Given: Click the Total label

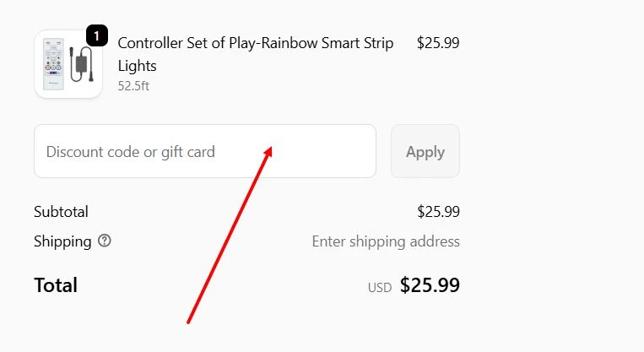Looking at the screenshot, I should click(56, 285).
